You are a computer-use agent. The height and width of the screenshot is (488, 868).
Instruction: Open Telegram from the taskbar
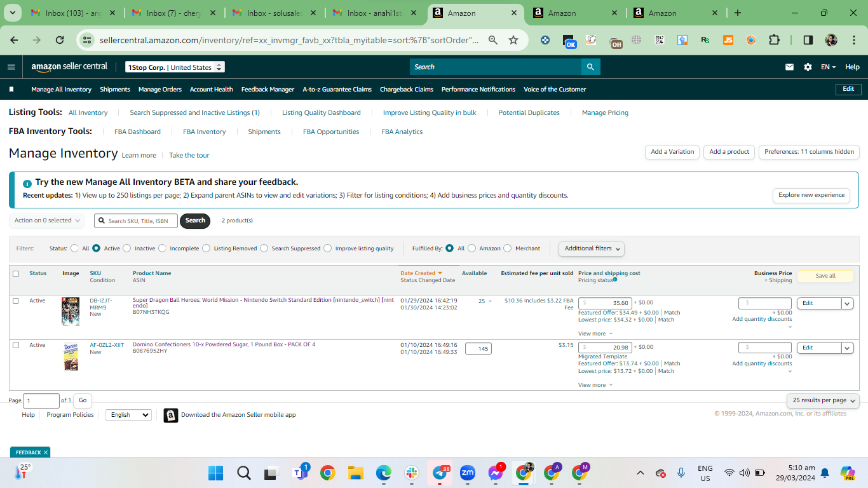440,473
